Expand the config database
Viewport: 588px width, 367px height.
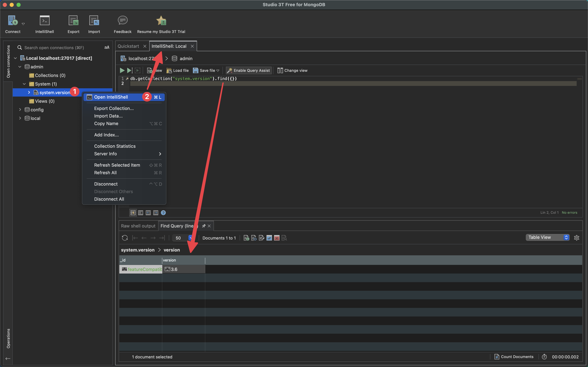20,109
